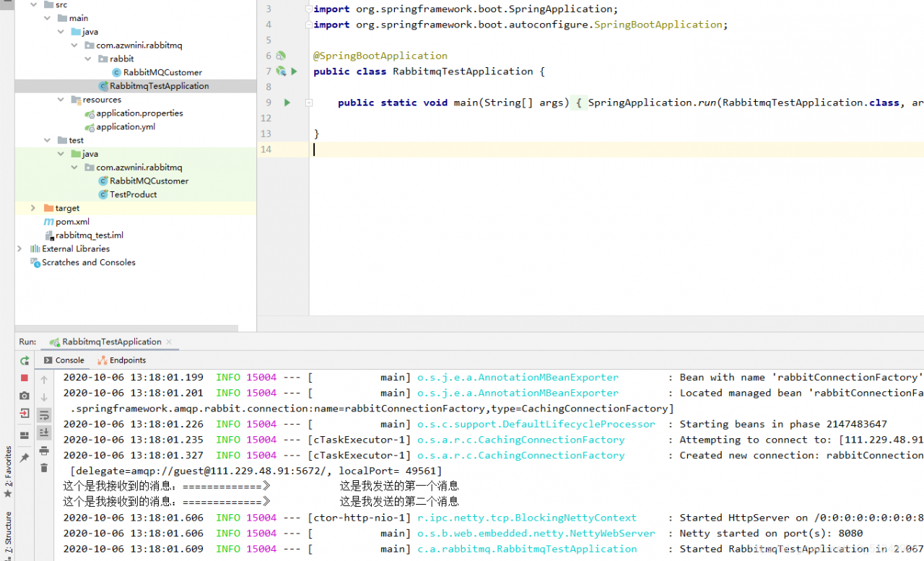The height and width of the screenshot is (561, 924).
Task: Toggle the imports fold marker on line 3
Action: pos(309,9)
